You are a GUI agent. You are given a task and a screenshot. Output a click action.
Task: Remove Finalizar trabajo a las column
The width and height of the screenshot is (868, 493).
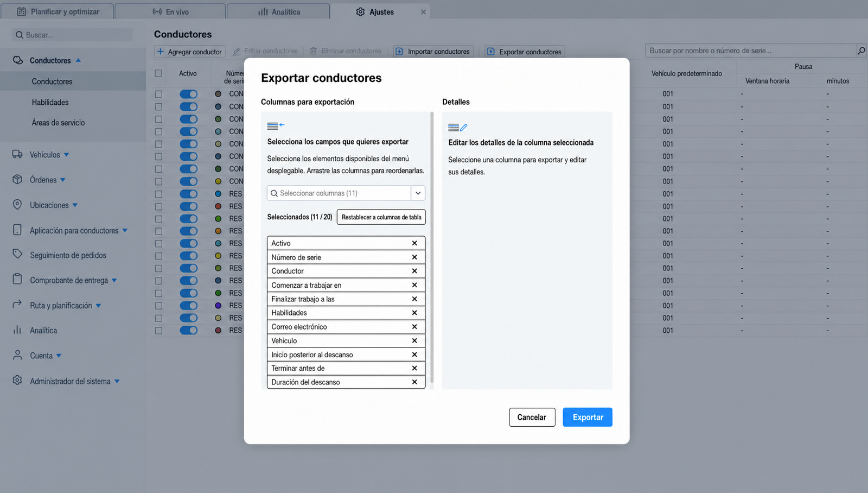pyautogui.click(x=414, y=299)
